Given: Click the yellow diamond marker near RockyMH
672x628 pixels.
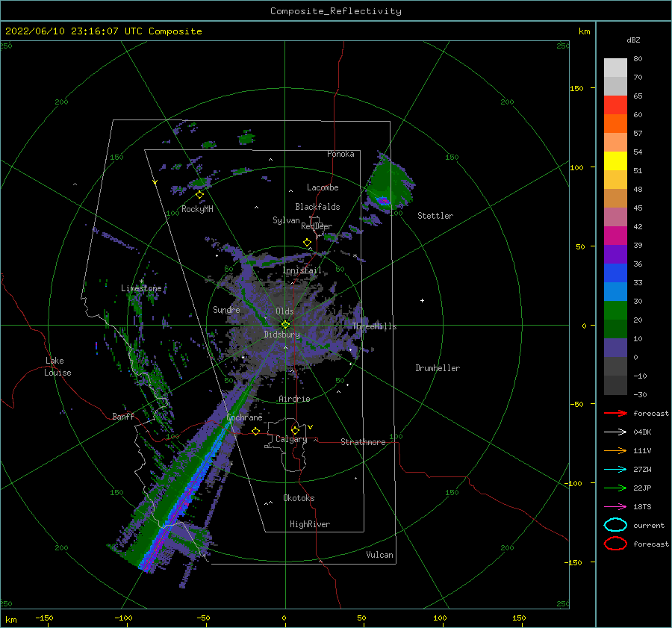Looking at the screenshot, I should click(199, 195).
